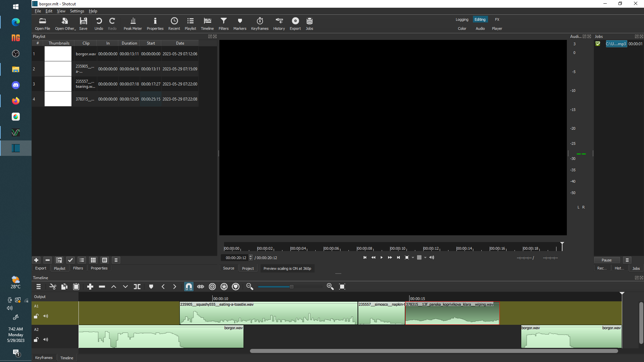644x362 pixels.
Task: Click the Overwrite chevron-down timeline icon
Action: click(125, 287)
